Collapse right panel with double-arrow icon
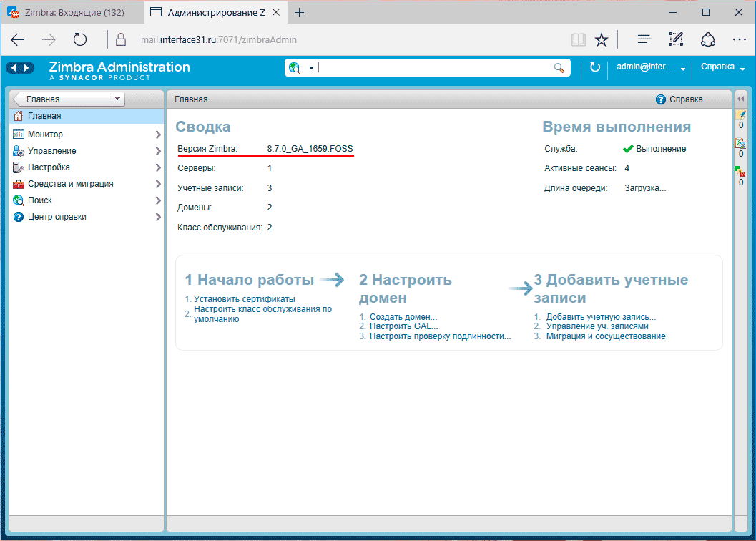 point(741,99)
